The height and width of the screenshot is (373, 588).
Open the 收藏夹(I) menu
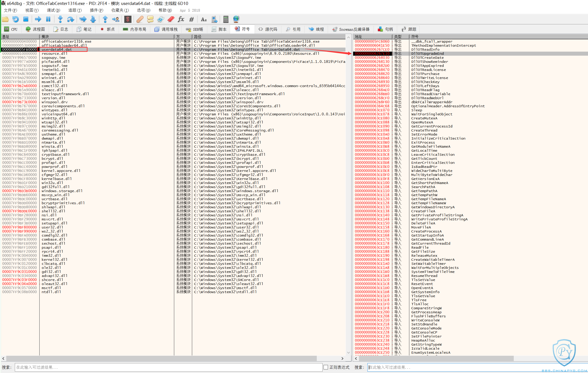click(x=120, y=10)
